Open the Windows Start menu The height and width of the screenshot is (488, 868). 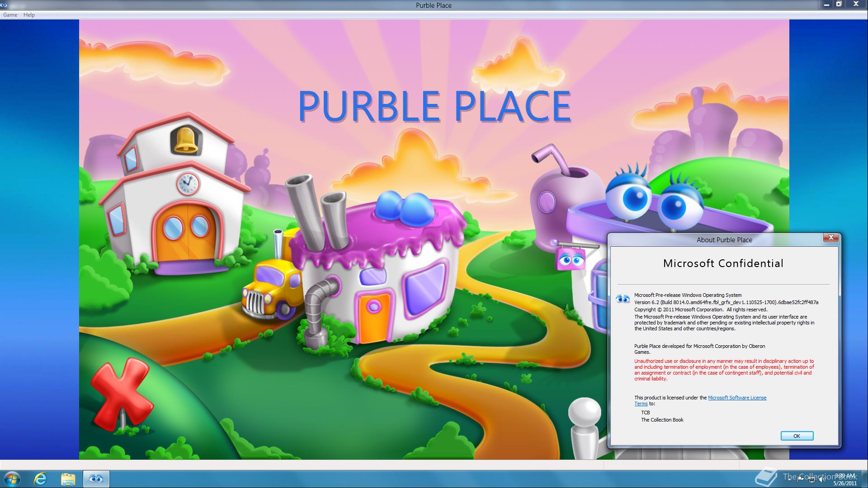(x=12, y=479)
